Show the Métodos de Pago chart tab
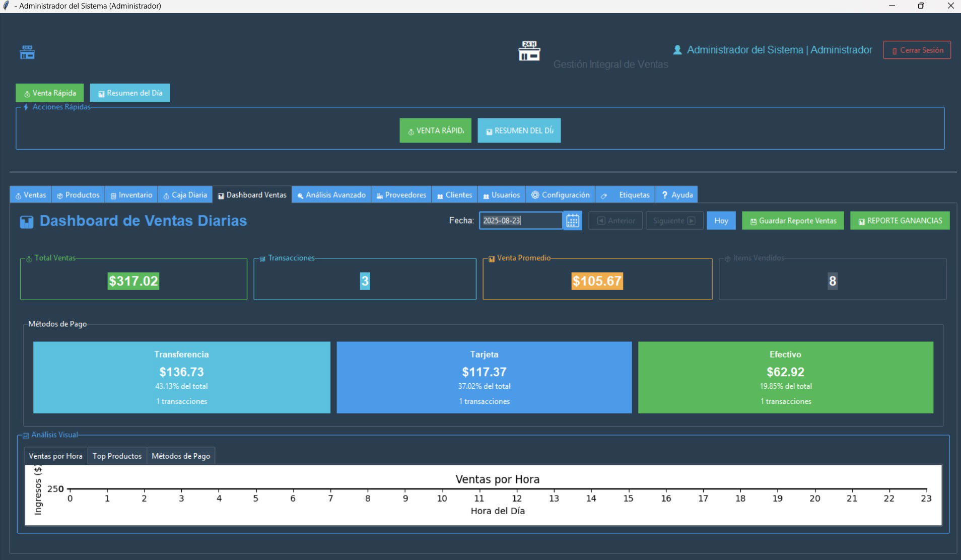961x560 pixels. tap(181, 456)
